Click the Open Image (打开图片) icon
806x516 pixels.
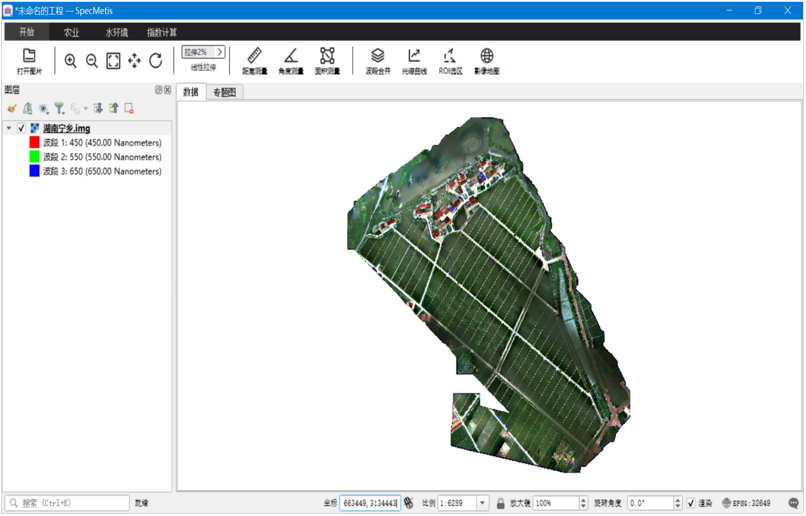(x=29, y=59)
